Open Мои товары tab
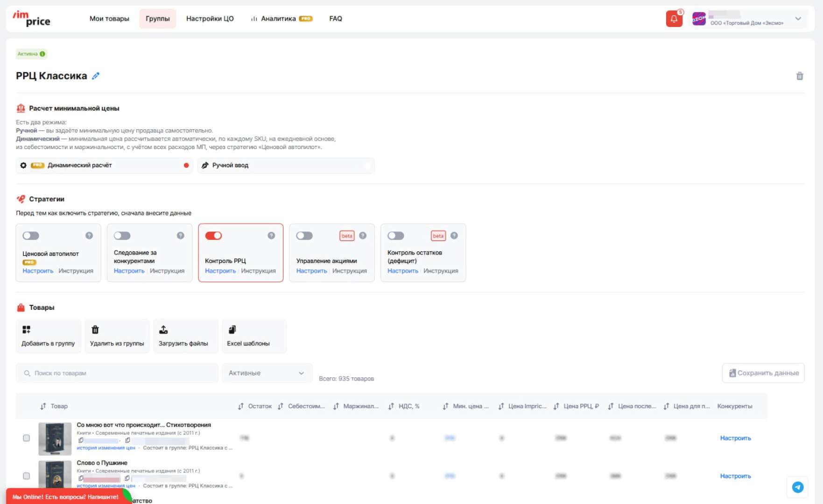Screen dimensions: 823x504 coord(109,19)
